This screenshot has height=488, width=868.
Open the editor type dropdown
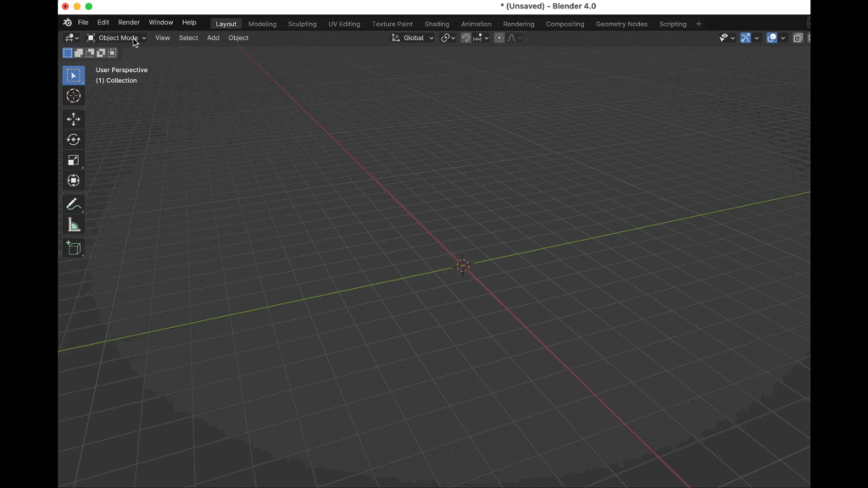(x=71, y=38)
